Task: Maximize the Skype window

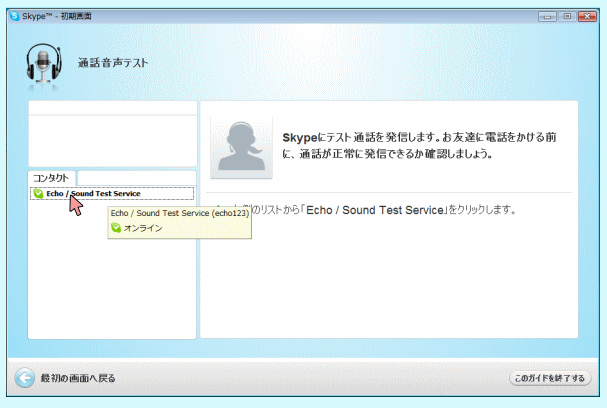Action: pos(567,16)
